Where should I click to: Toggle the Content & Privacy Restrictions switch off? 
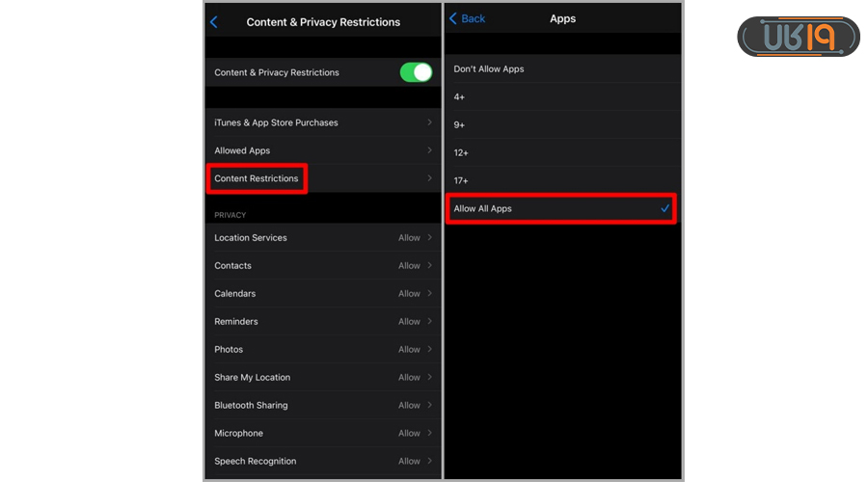[x=416, y=72]
